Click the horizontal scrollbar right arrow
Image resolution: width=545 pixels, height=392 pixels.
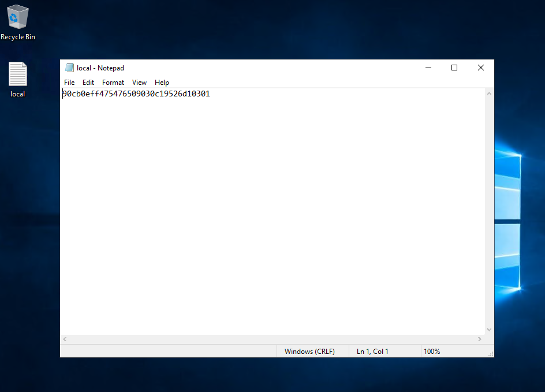tap(480, 339)
